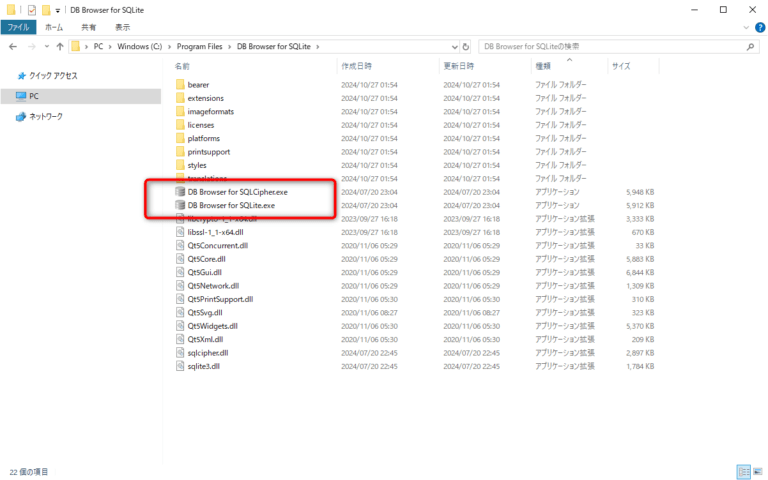Expand the ribbon with the chevron
This screenshot has width=768, height=480.
[745, 27]
